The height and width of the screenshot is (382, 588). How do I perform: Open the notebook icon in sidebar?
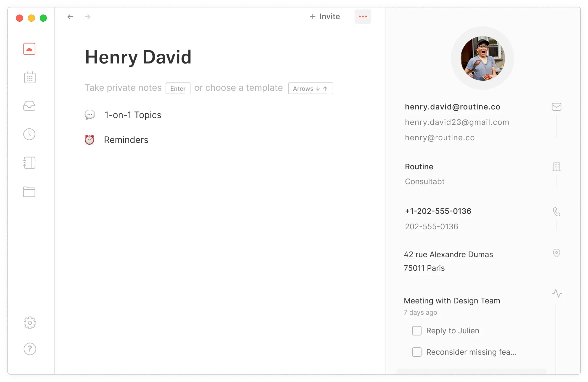(x=29, y=163)
